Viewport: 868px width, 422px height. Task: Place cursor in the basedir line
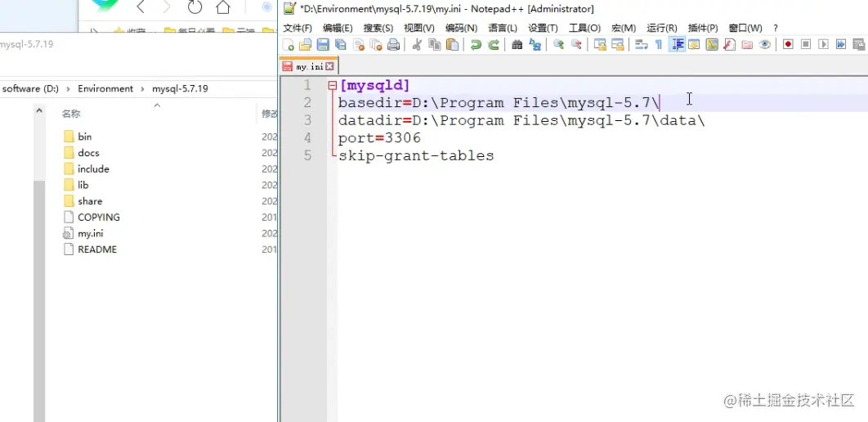[499, 103]
